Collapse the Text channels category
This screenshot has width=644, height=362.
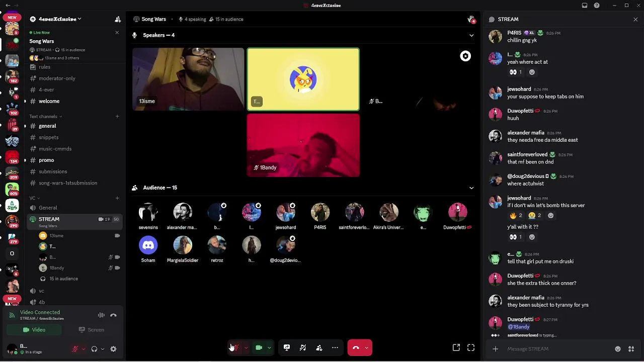click(45, 117)
